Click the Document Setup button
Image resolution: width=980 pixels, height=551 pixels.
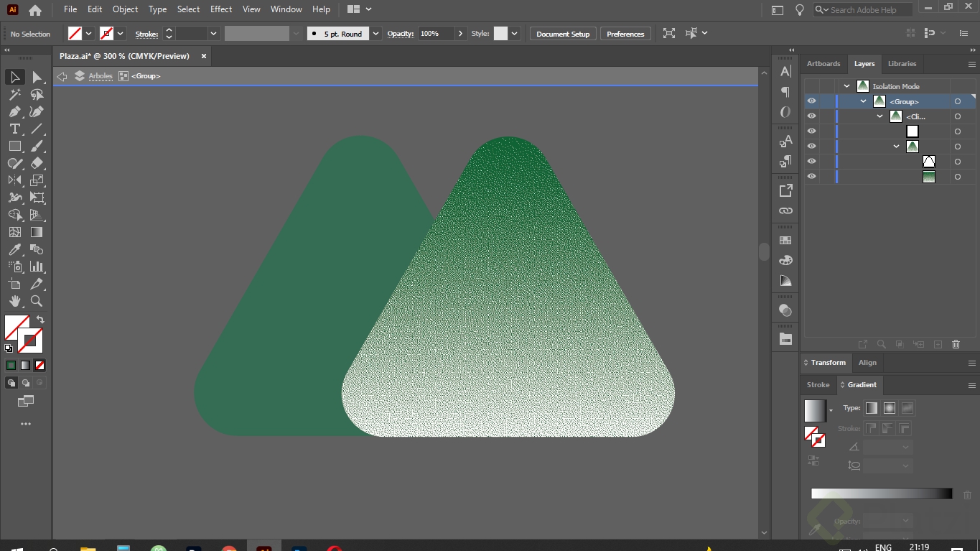(563, 34)
